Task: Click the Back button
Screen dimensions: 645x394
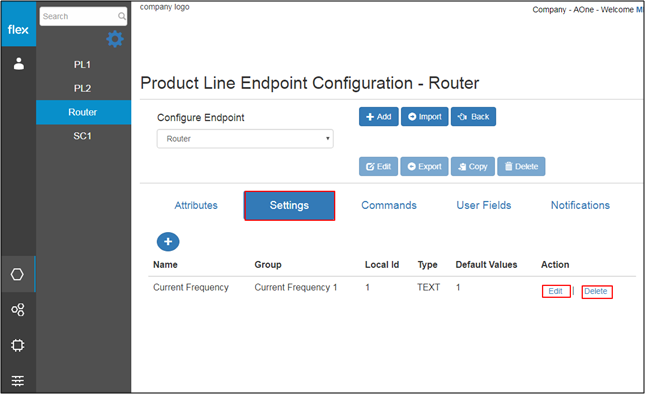Action: (x=473, y=117)
